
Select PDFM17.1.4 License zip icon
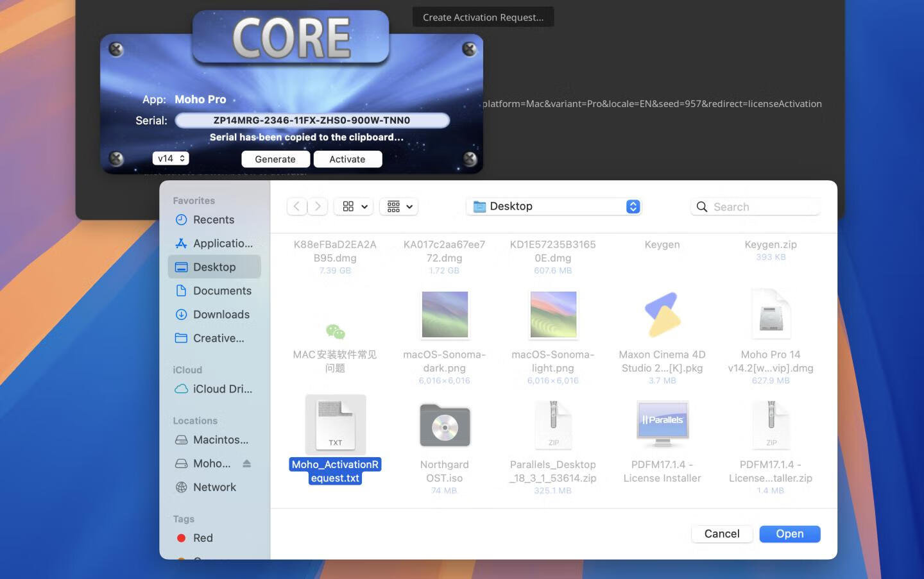coord(771,425)
